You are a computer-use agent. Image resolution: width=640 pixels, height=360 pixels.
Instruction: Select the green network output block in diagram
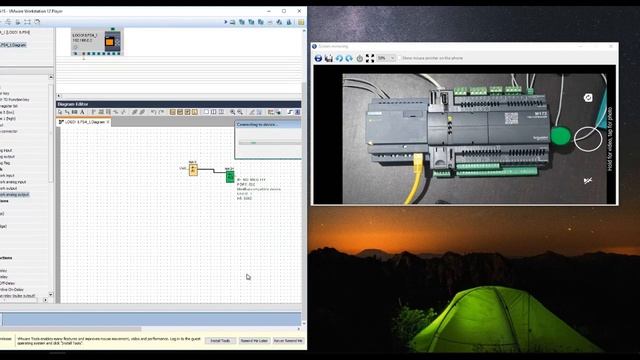(x=230, y=176)
